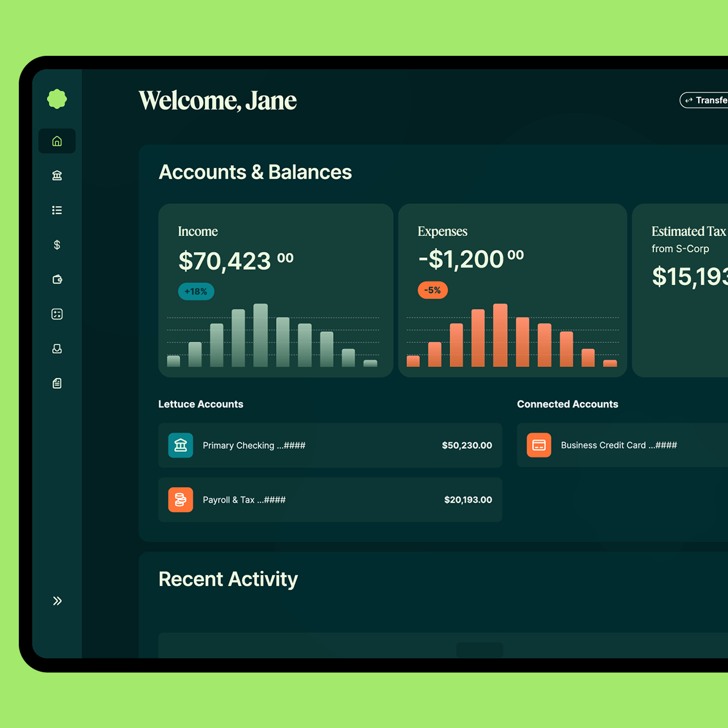Open the wallet sidebar icon

tap(57, 279)
